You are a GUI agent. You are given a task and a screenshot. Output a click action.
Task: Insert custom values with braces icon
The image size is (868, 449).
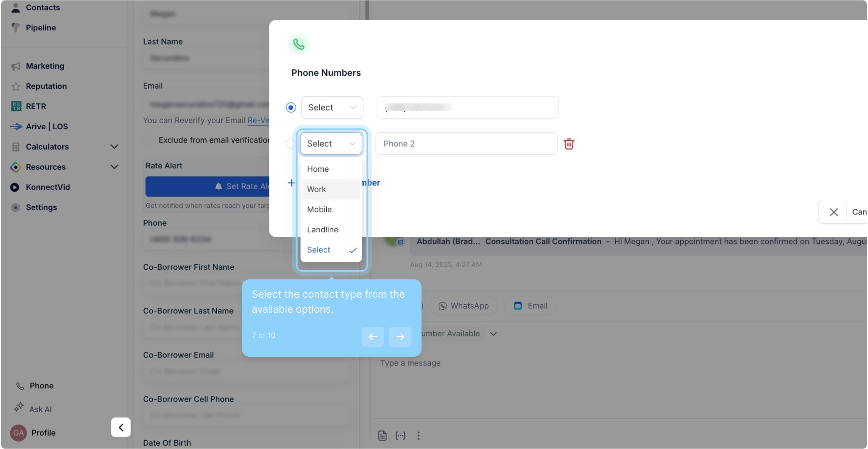pyautogui.click(x=400, y=435)
